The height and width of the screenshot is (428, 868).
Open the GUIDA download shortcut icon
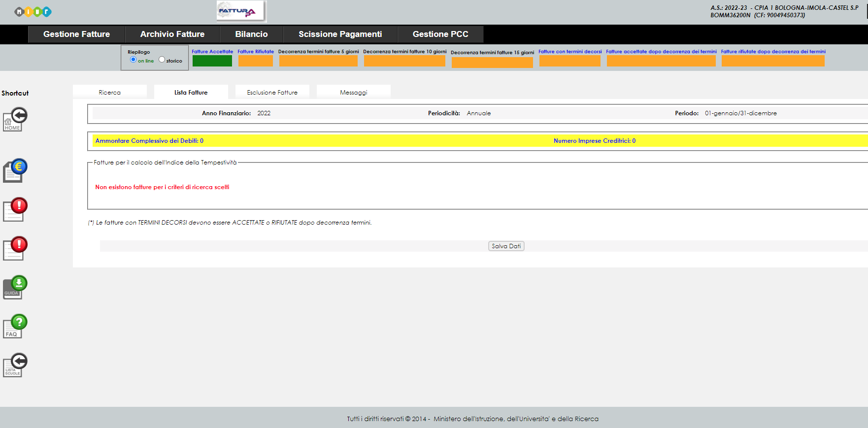coord(15,287)
